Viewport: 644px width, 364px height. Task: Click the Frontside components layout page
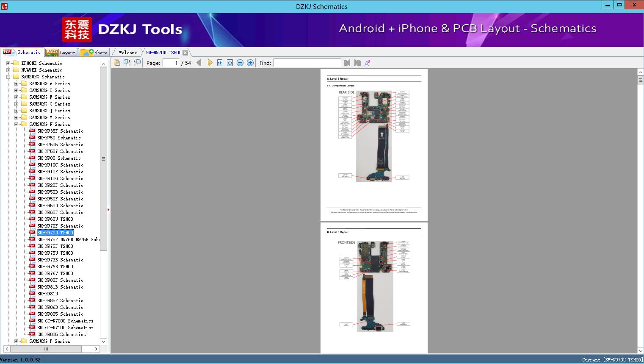coord(374,288)
